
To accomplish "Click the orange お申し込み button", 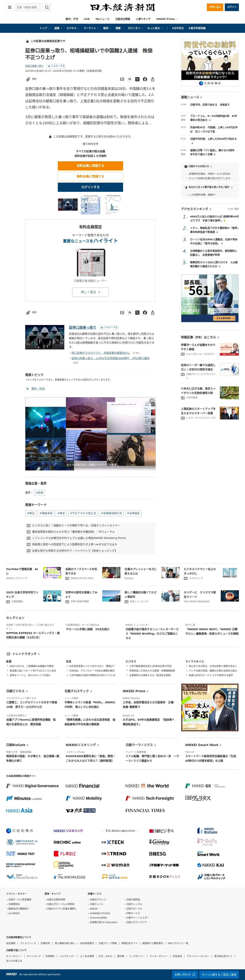I will click(215, 7).
